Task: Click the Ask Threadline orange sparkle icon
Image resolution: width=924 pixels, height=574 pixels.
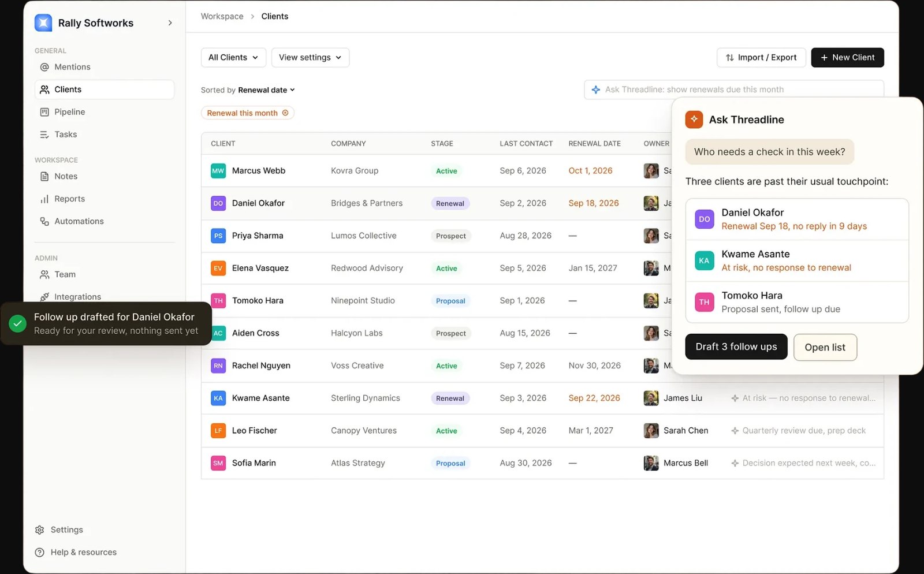Action: coord(694,120)
